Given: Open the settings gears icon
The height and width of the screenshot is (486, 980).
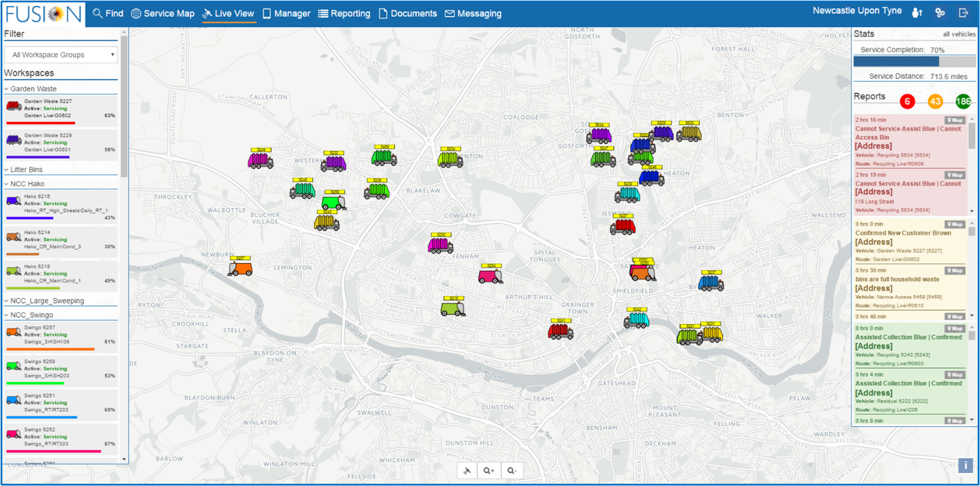Looking at the screenshot, I should click(940, 12).
